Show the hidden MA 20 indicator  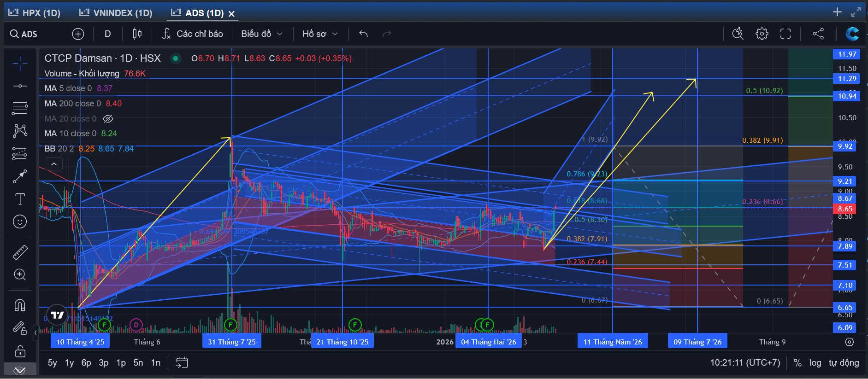[108, 119]
